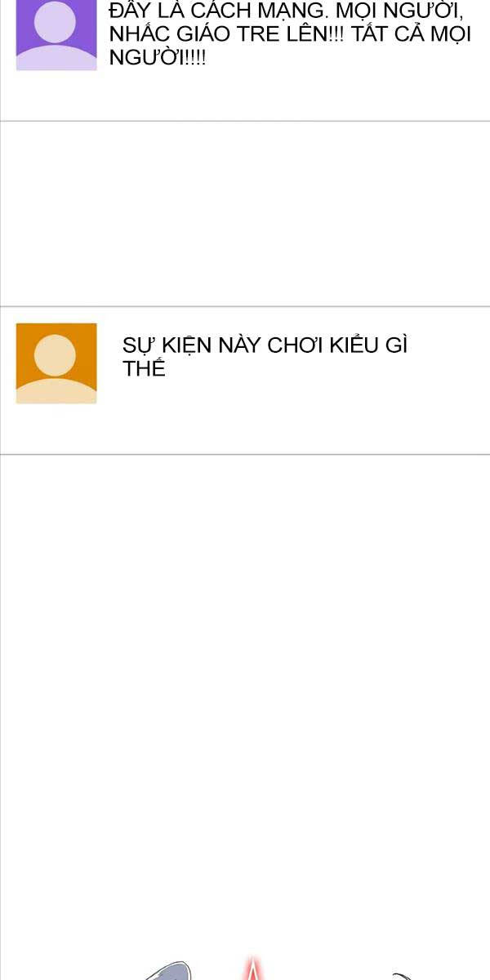Open the comment starting "ĐÂY LÀ CÁCH MẠNG"

(245, 60)
